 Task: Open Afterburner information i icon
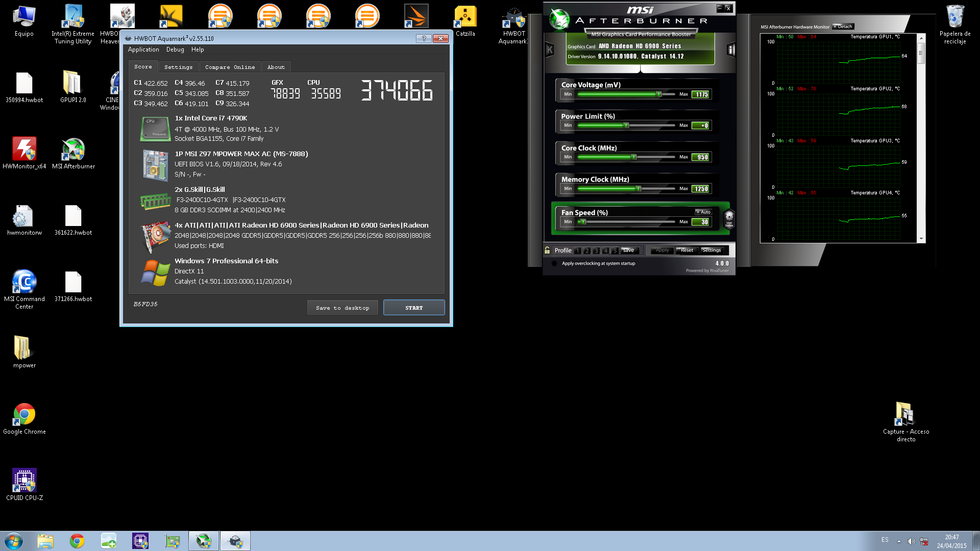coord(731,49)
